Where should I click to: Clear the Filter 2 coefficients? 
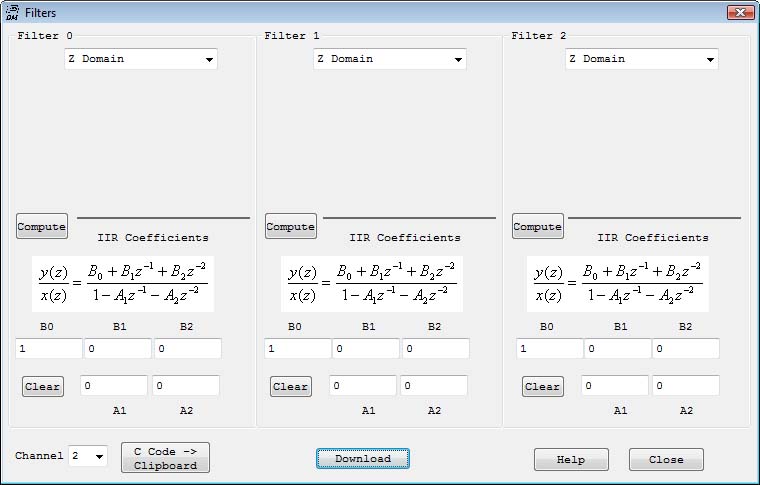[542, 387]
